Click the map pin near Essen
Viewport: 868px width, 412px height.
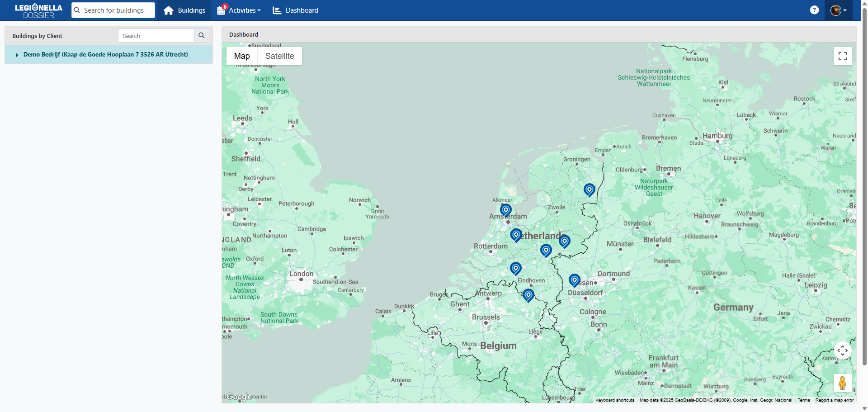click(574, 280)
